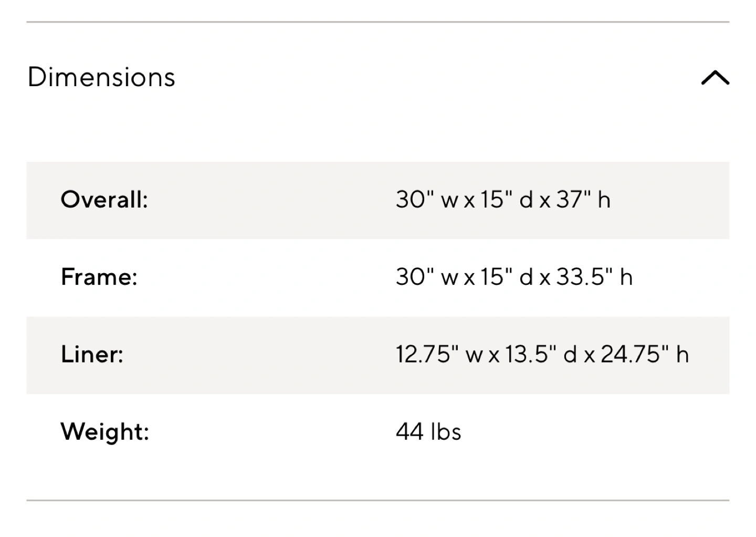Click the Frame height value 33.5" h
The width and height of the screenshot is (756, 537).
(x=594, y=277)
